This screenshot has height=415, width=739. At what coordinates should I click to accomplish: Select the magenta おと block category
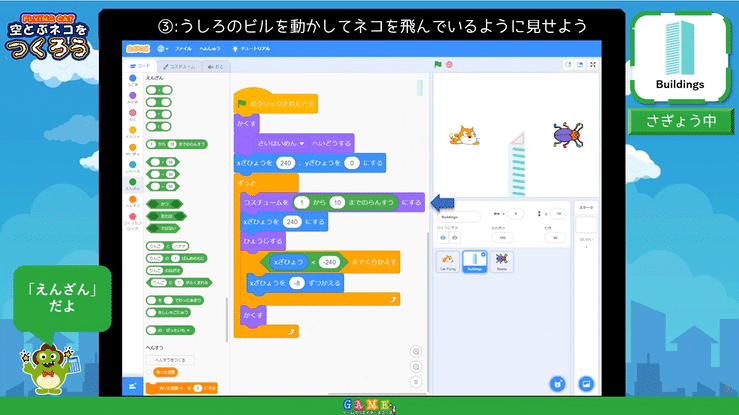[133, 115]
